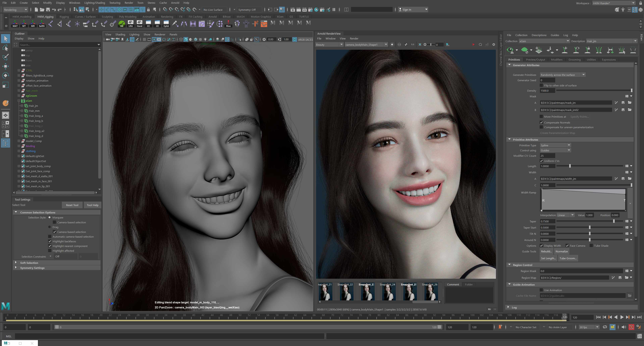644x346 pixels.
Task: Click the green NE checkmark shelf icon
Action: (121, 24)
